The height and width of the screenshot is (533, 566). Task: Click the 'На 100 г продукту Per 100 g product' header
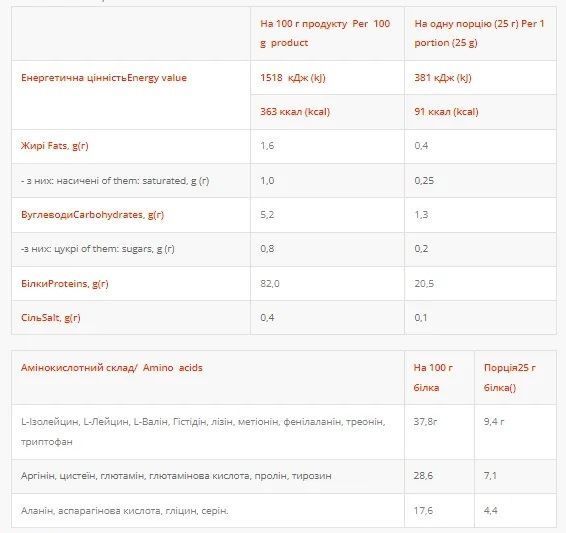point(325,33)
